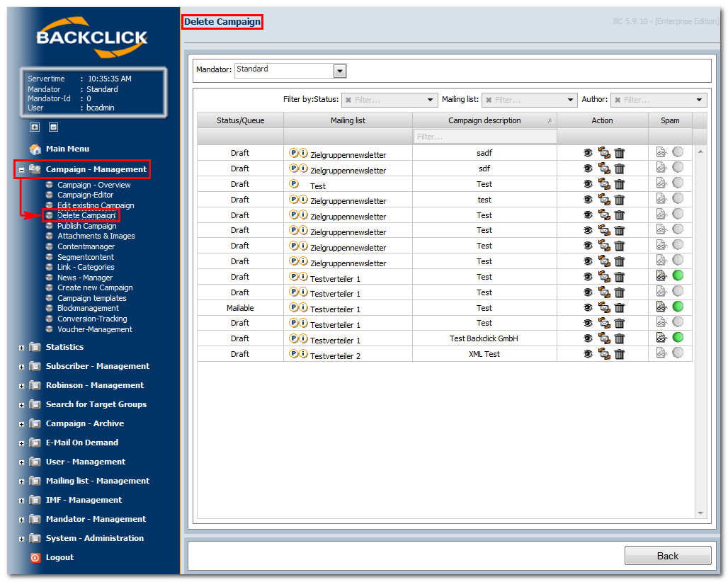Click the Campaign description filter field
The image size is (728, 582).
[x=484, y=137]
